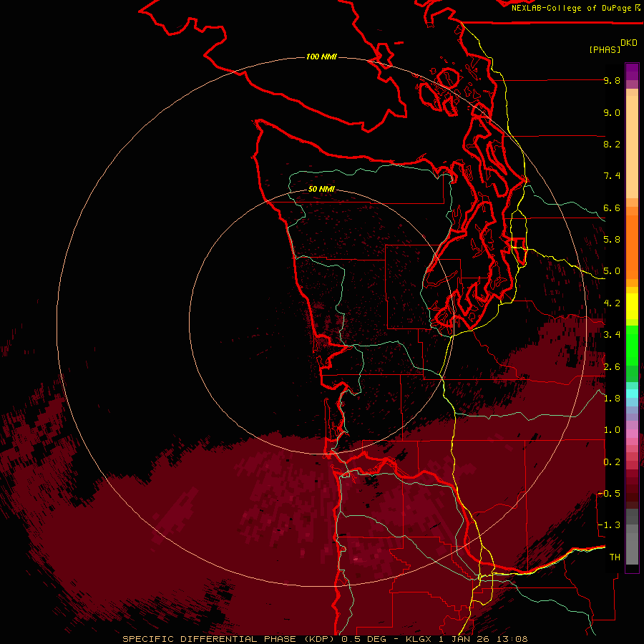644x644 pixels.
Task: Pick the yellow band of the color scale
Action: (x=632, y=306)
